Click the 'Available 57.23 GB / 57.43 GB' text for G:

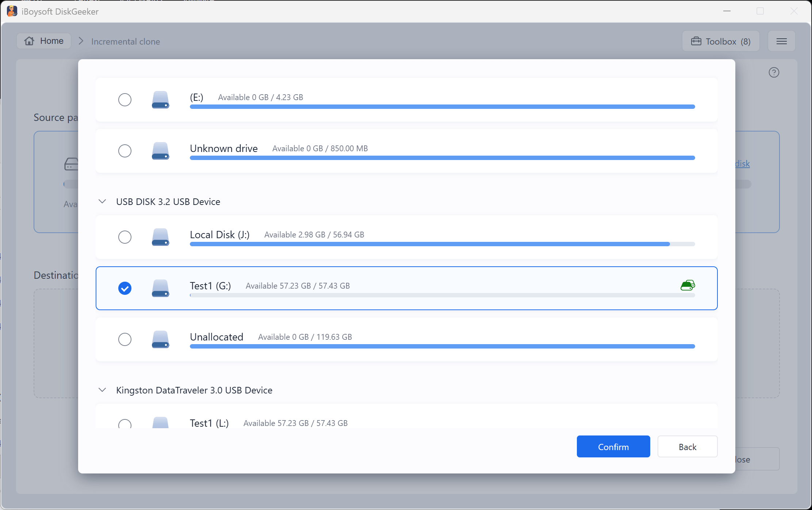[298, 286]
